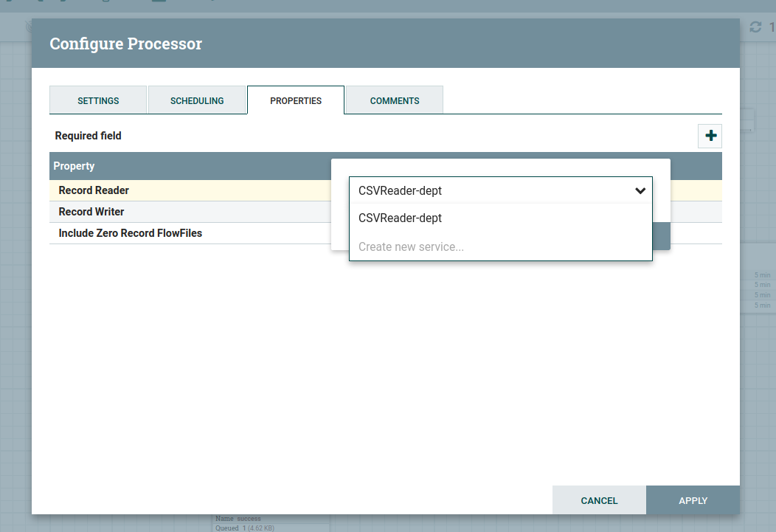
Task: Click the Property column header
Action: pos(74,166)
